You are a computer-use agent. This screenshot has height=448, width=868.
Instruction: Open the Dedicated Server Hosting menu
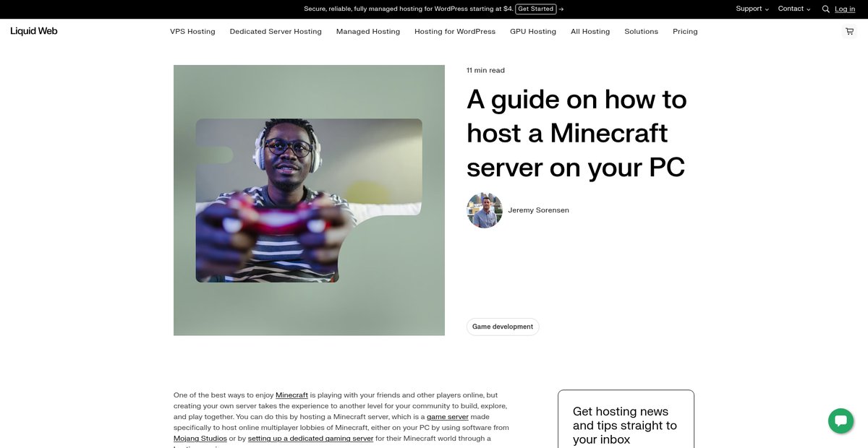coord(276,31)
